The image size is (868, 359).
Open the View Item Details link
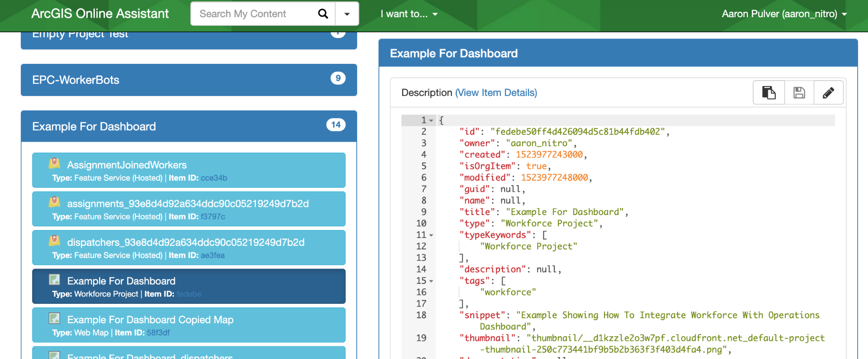click(496, 93)
